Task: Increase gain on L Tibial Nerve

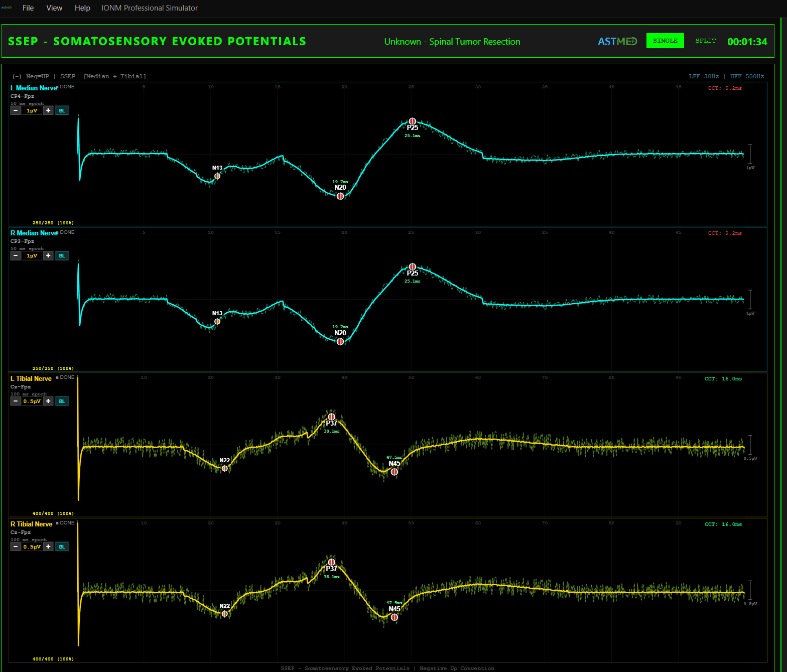Action: (x=48, y=401)
